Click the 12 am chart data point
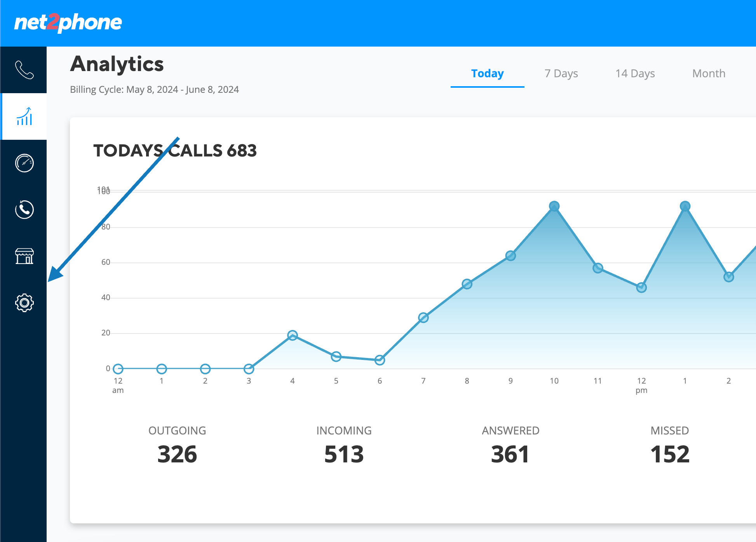Image resolution: width=756 pixels, height=542 pixels. click(x=118, y=369)
